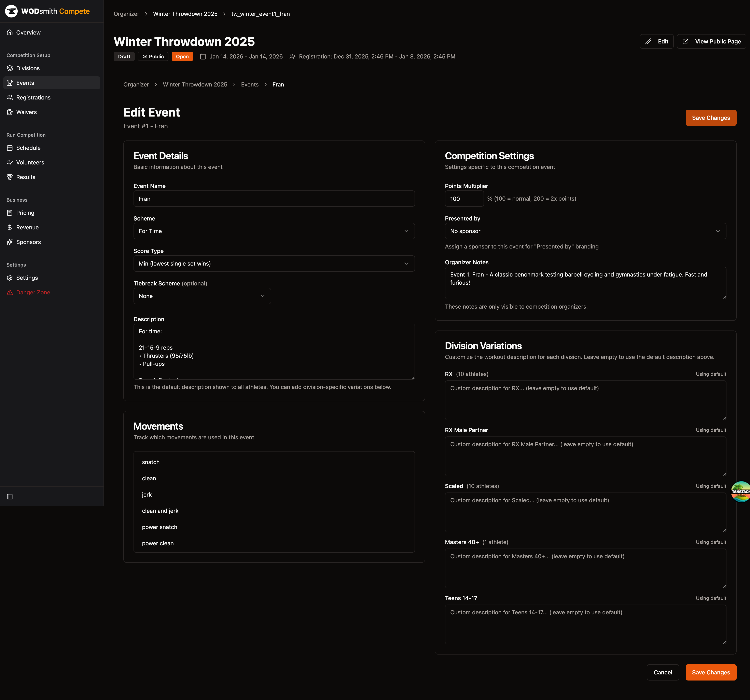Click the Registrations people icon
The height and width of the screenshot is (700, 750).
pos(10,97)
